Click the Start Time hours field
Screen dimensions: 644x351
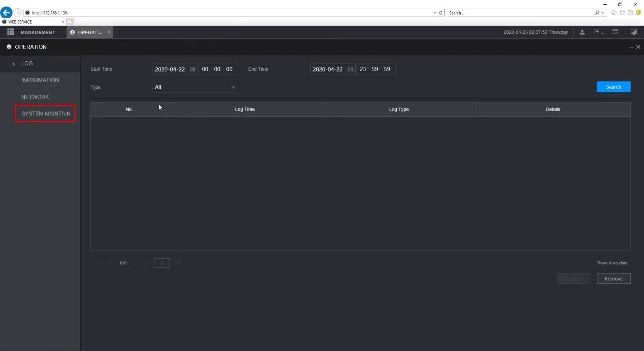[205, 69]
